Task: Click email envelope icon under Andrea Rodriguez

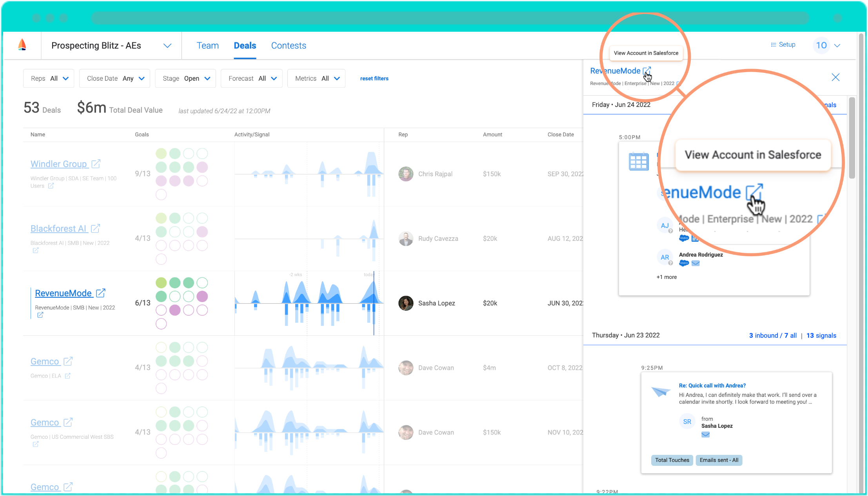Action: [x=696, y=263]
